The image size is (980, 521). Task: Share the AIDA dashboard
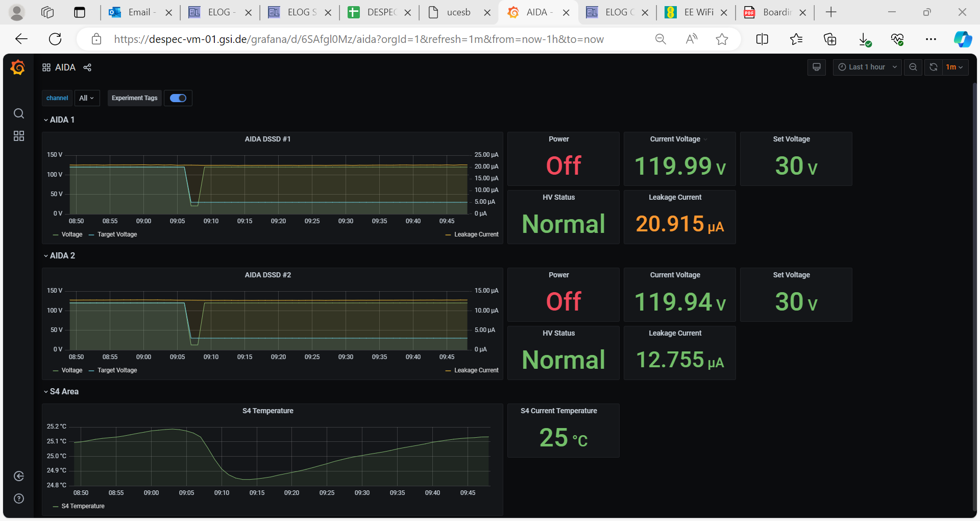[87, 67]
